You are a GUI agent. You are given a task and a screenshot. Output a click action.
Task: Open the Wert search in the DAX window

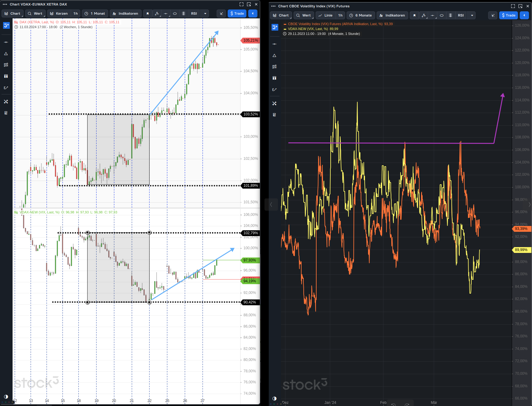pos(35,13)
